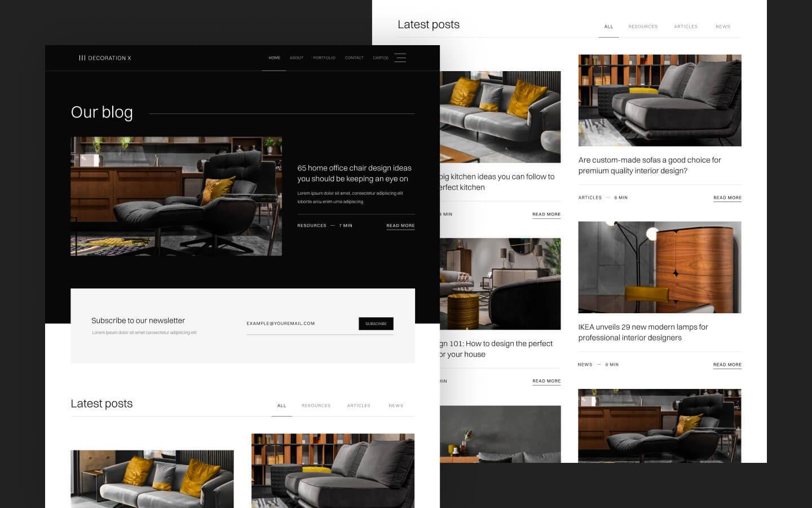
Task: Show only NEWS posts
Action: 396,405
